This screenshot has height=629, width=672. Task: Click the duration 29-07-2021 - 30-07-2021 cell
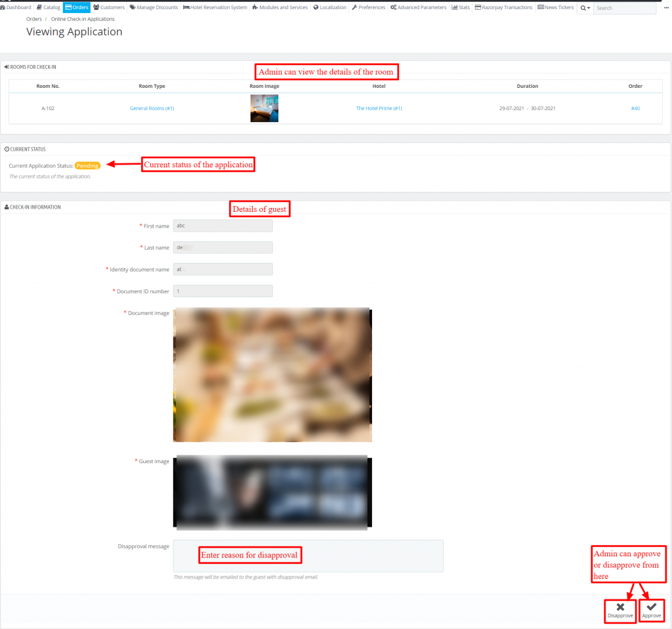(x=527, y=108)
